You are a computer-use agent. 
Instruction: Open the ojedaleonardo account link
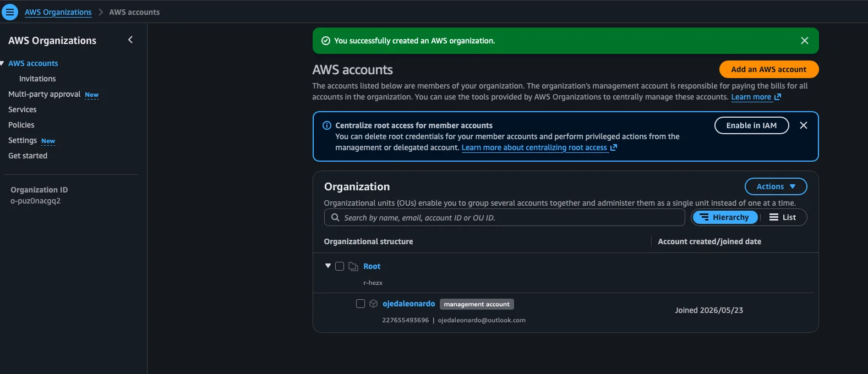click(408, 304)
